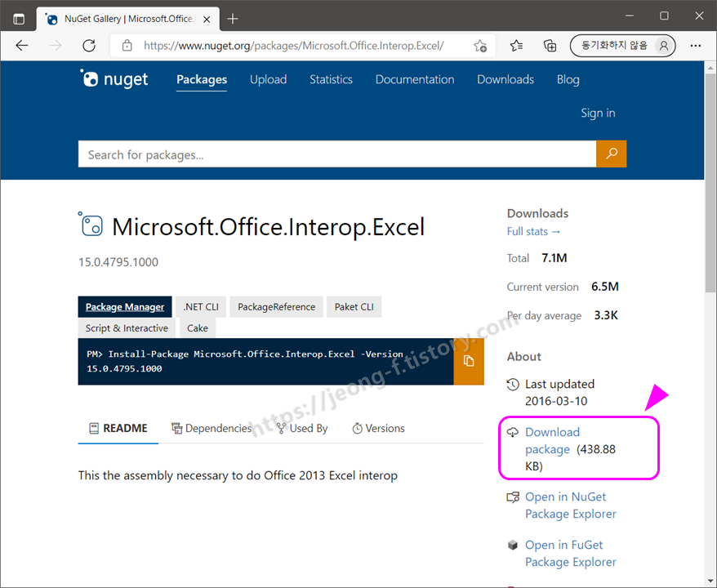Click the Last updated history clock icon

(513, 384)
